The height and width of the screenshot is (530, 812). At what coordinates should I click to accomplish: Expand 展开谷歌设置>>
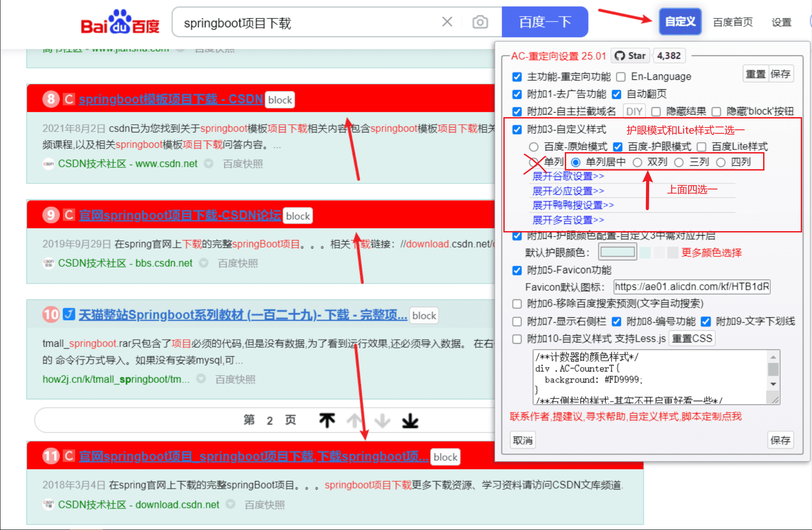click(x=568, y=176)
